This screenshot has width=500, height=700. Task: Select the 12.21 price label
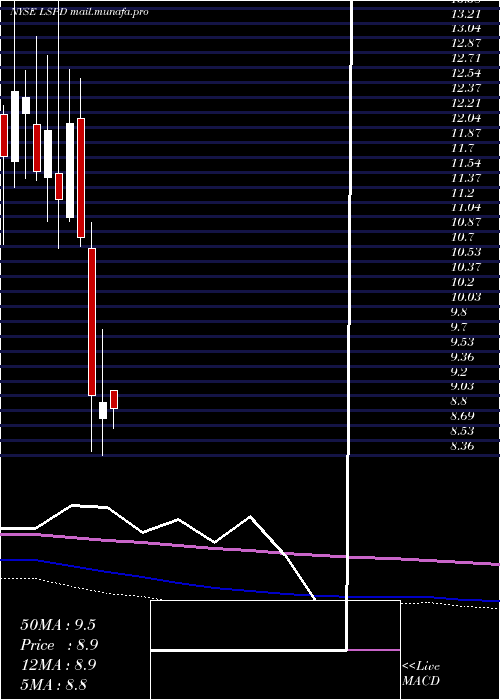point(466,104)
